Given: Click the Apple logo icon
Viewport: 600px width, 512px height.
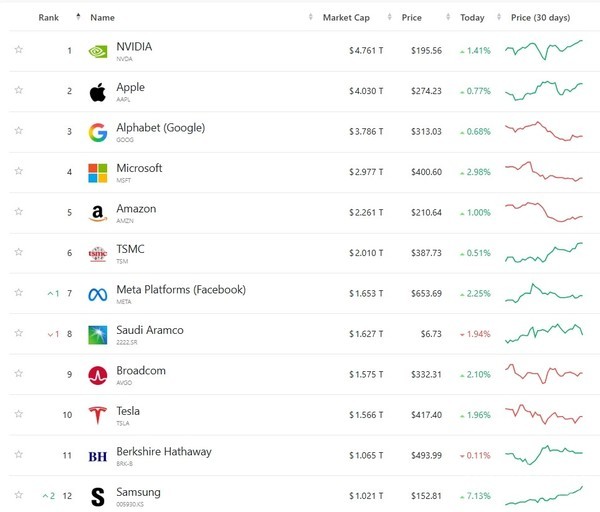Looking at the screenshot, I should (97, 92).
